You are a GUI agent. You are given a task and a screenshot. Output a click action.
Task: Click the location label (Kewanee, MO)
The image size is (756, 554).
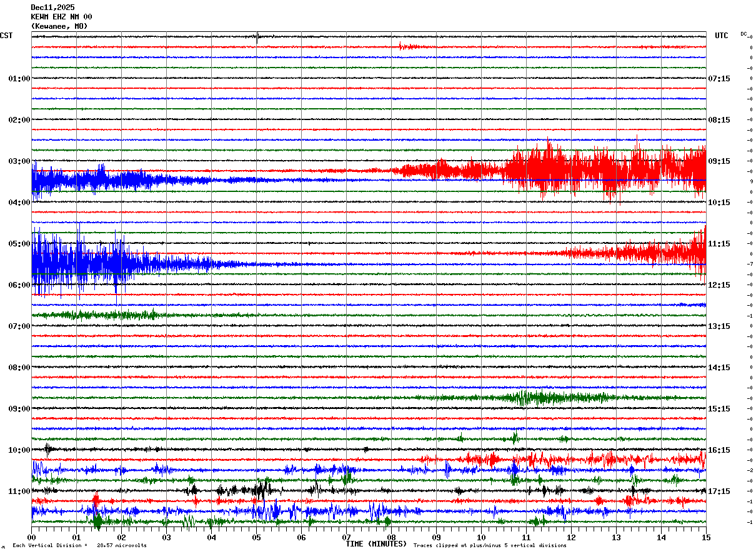click(x=59, y=26)
